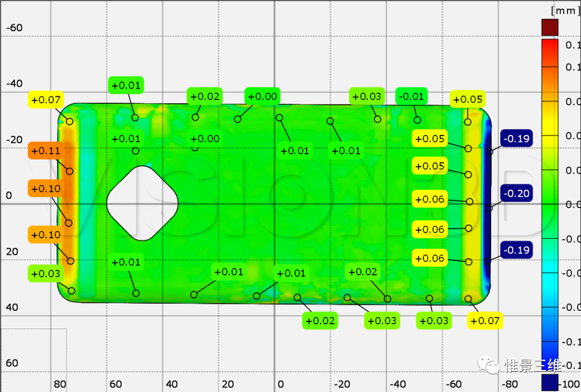
Task: Select the upper -0.19 deviation label
Action: click(x=516, y=139)
